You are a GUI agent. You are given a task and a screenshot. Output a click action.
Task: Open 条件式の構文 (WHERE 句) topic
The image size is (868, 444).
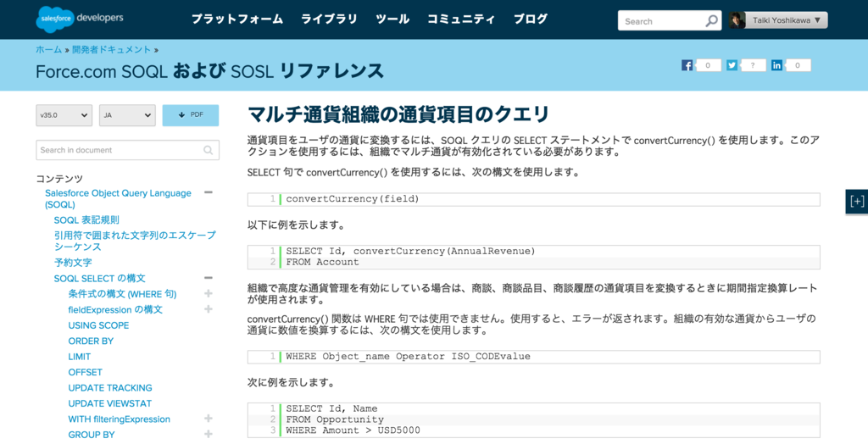click(122, 294)
